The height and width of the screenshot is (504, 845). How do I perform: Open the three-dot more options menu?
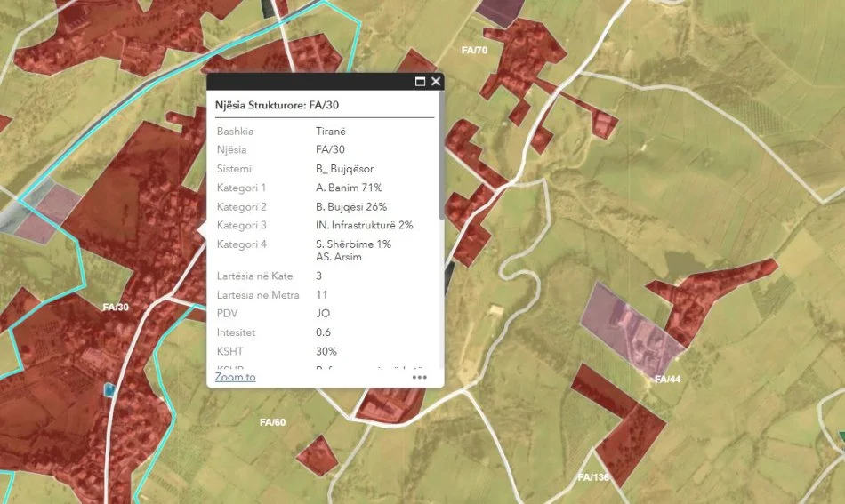click(420, 377)
